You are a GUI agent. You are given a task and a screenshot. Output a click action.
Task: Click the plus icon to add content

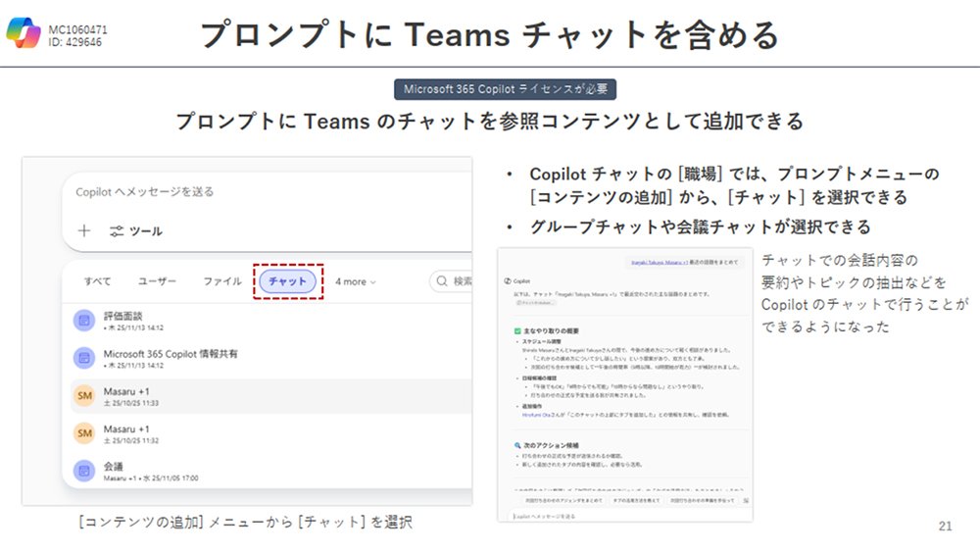point(83,230)
